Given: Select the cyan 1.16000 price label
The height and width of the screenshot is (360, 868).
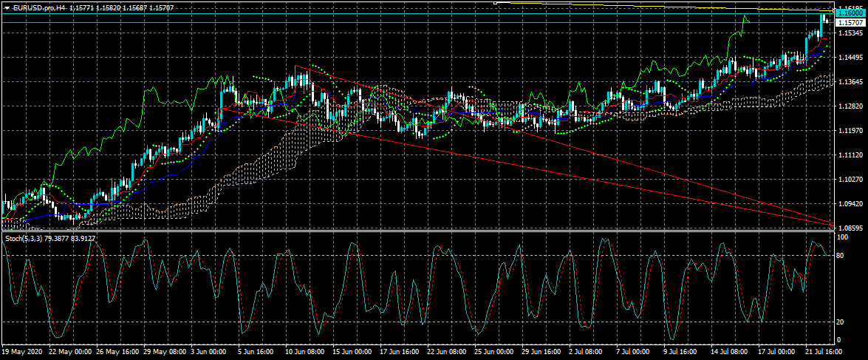Looking at the screenshot, I should tap(850, 13).
